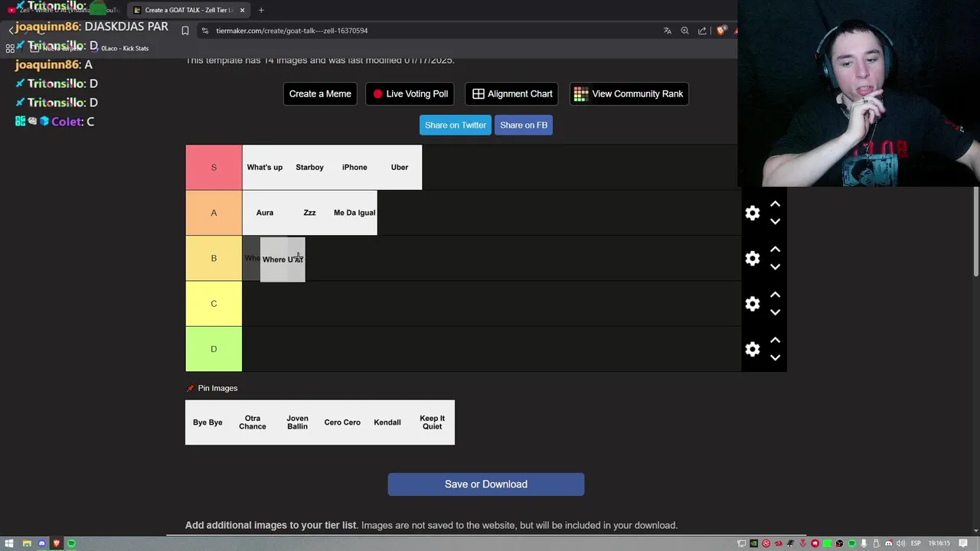Open the zoom magnifier icon
This screenshot has width=980, height=551.
click(684, 31)
